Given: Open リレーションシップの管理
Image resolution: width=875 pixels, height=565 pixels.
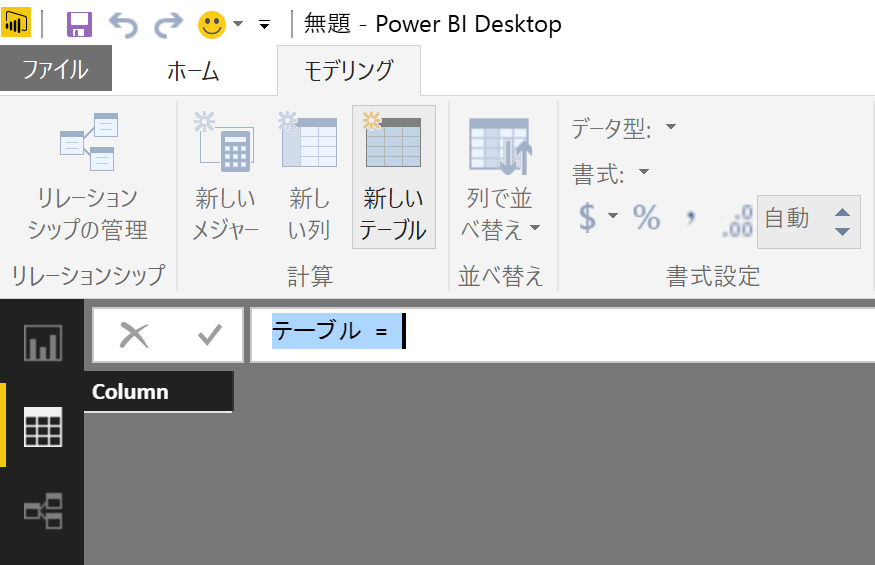Looking at the screenshot, I should pos(88,176).
